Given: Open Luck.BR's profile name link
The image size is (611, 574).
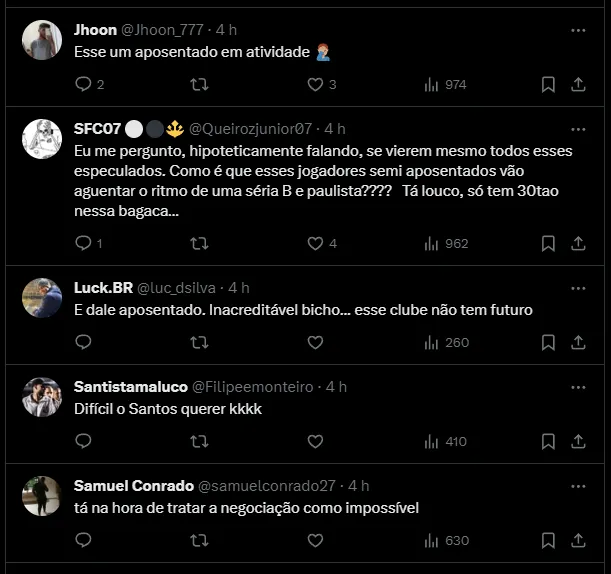Looking at the screenshot, I should pyautogui.click(x=103, y=288).
